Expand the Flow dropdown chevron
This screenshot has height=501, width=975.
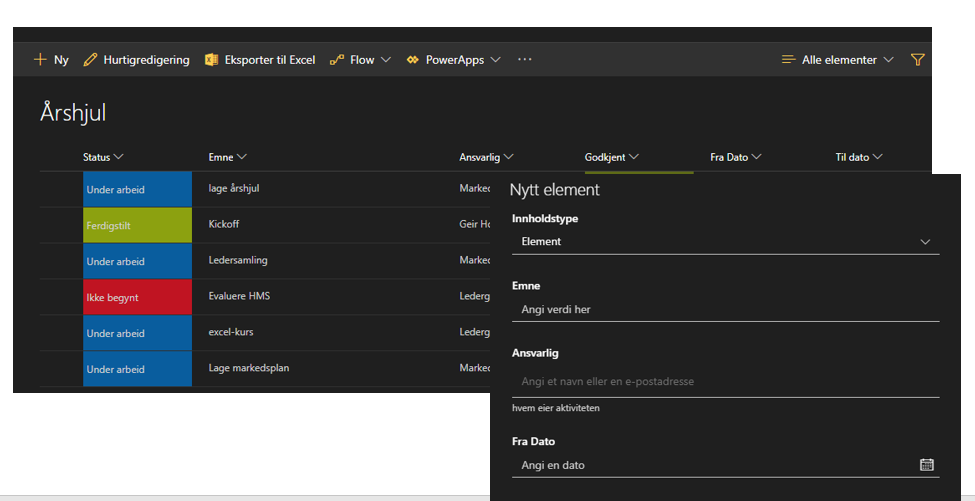[386, 60]
